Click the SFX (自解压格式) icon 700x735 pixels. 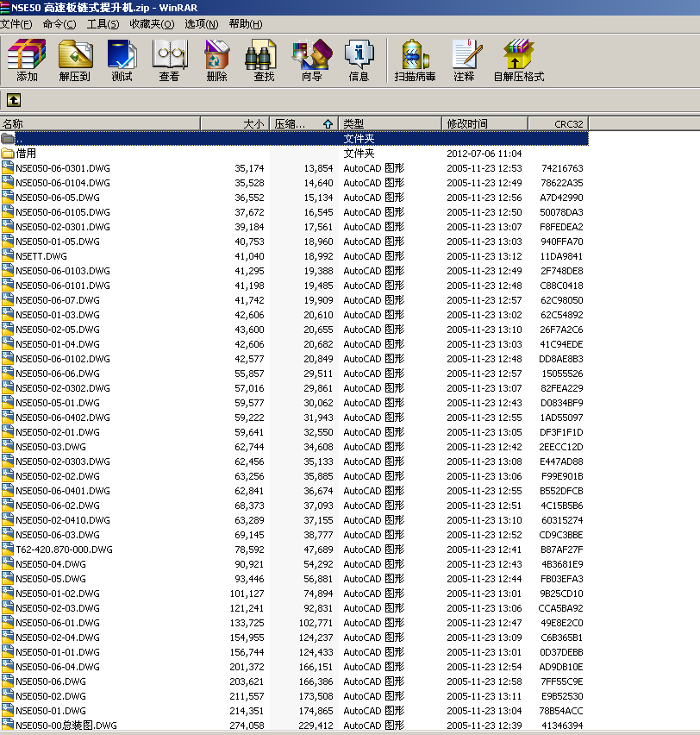518,54
